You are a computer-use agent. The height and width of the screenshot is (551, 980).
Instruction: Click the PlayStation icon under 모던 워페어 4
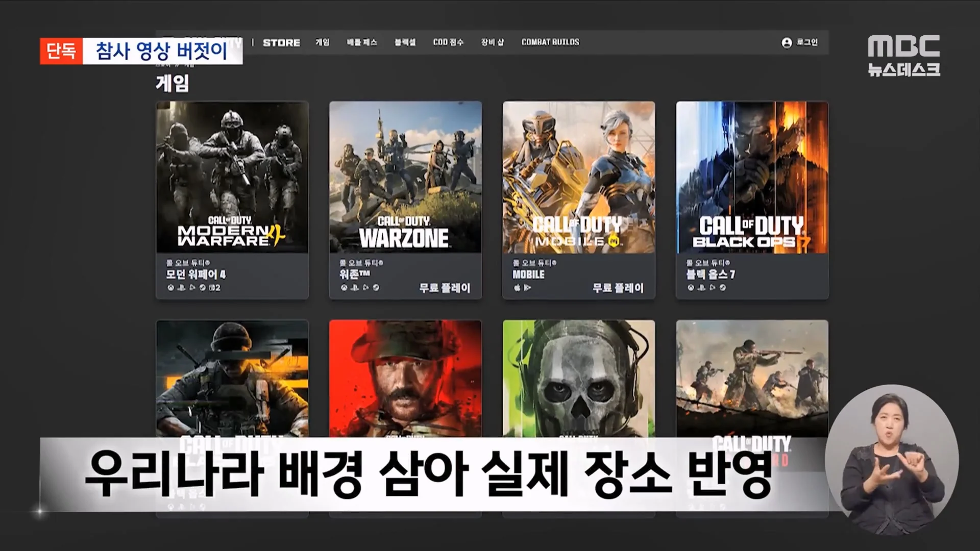pyautogui.click(x=181, y=288)
